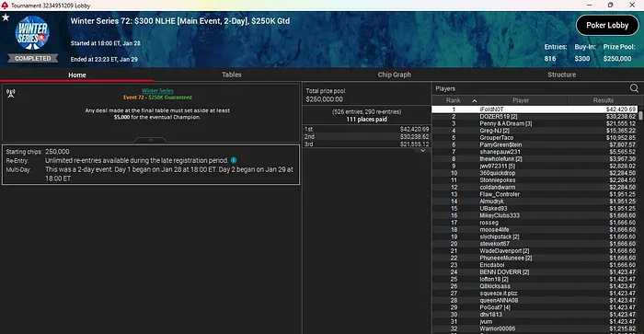Switch to the Tables tab
Screen dimensions: 644x334
[x=232, y=75]
